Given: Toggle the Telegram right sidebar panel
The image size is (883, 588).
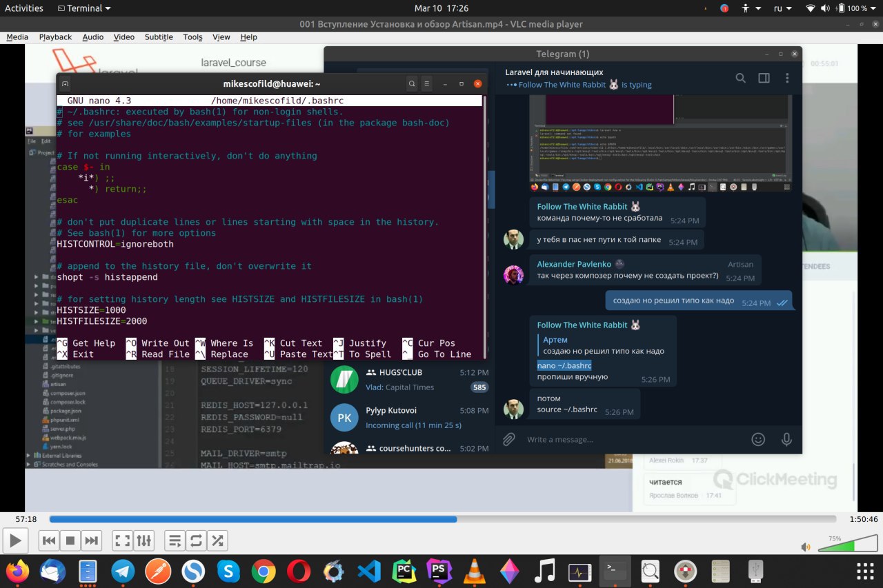Looking at the screenshot, I should point(764,78).
